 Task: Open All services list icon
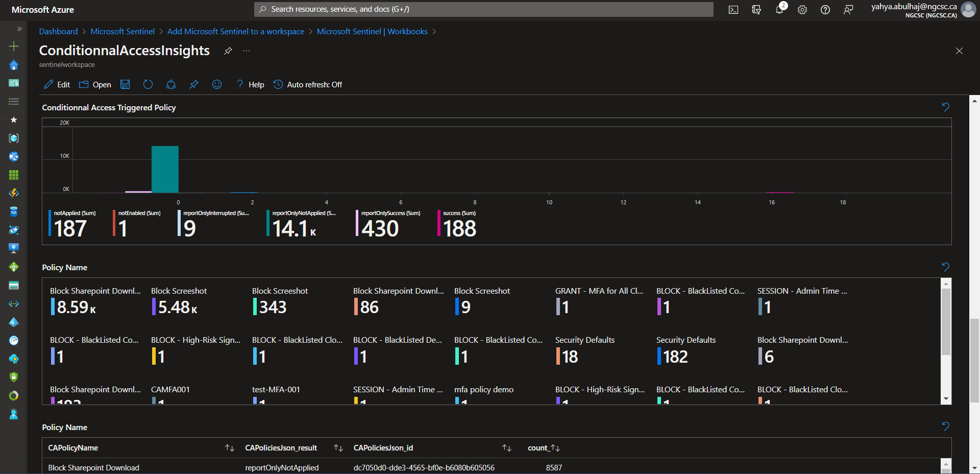coord(14,102)
